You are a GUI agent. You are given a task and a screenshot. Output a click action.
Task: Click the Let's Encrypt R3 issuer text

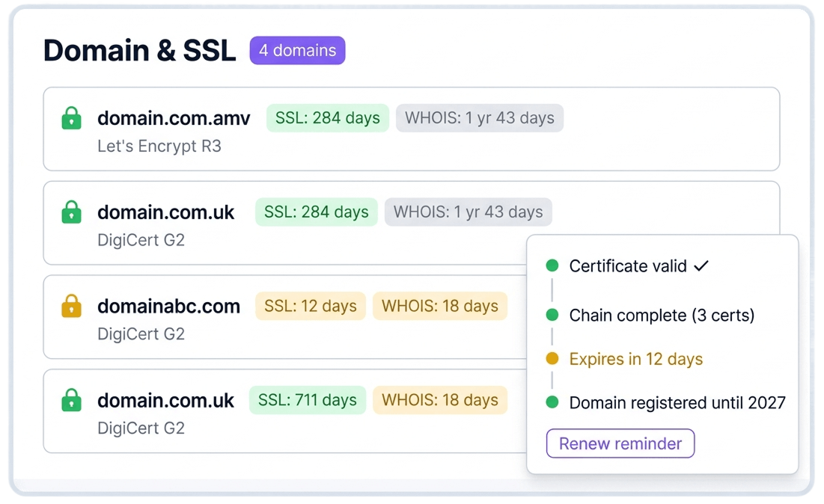(159, 146)
